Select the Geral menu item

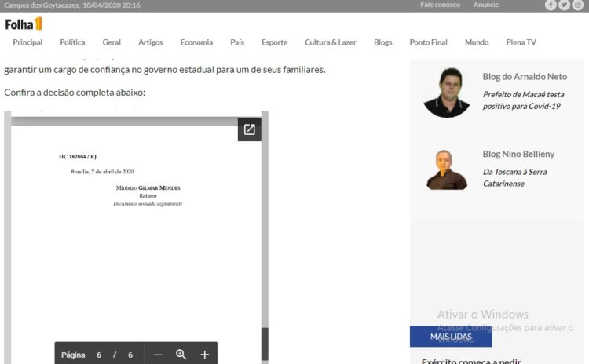[112, 42]
